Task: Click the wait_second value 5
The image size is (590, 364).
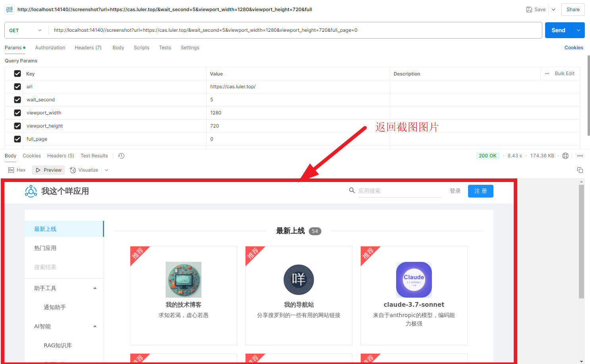Action: coord(212,100)
